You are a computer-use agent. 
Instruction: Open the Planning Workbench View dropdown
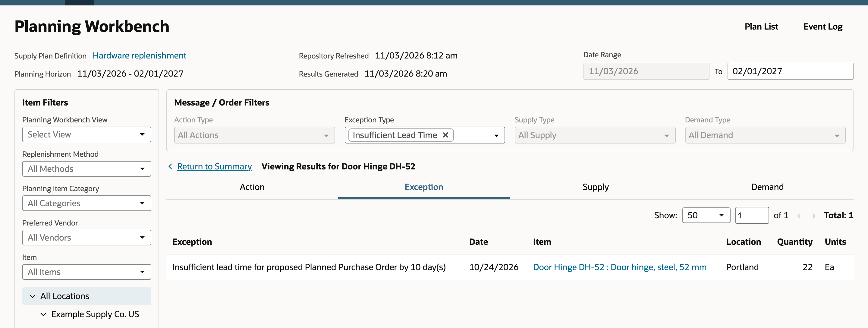(x=86, y=134)
